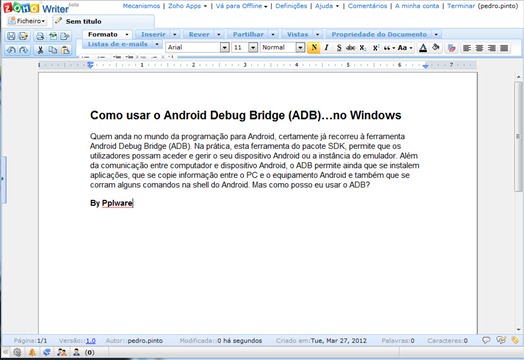The image size is (524, 360).
Task: Undo the last action
Action: 11,50
